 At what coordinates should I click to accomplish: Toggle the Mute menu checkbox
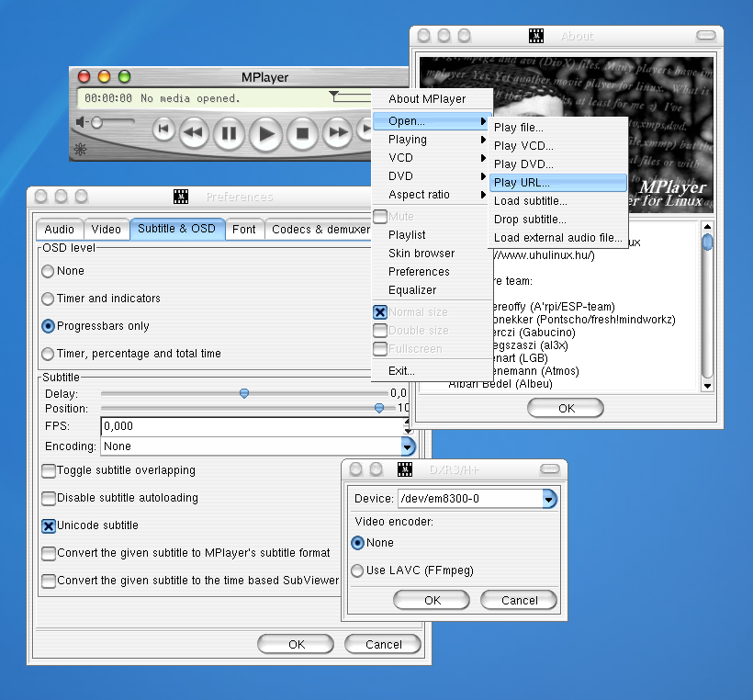380,217
